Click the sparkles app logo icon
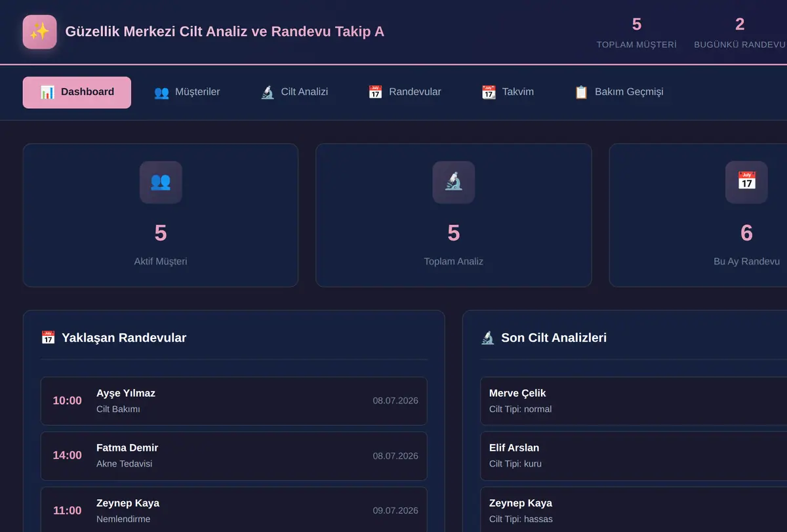This screenshot has height=532, width=787. coord(39,31)
